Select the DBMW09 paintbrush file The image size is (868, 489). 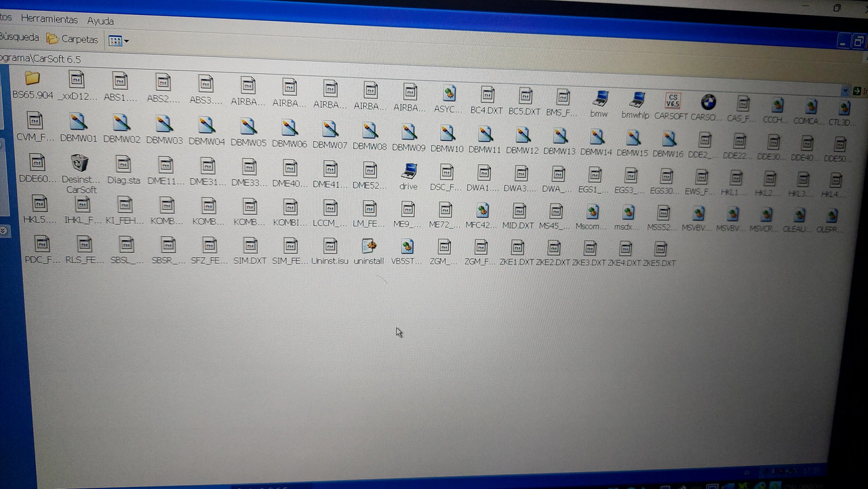[x=408, y=131]
